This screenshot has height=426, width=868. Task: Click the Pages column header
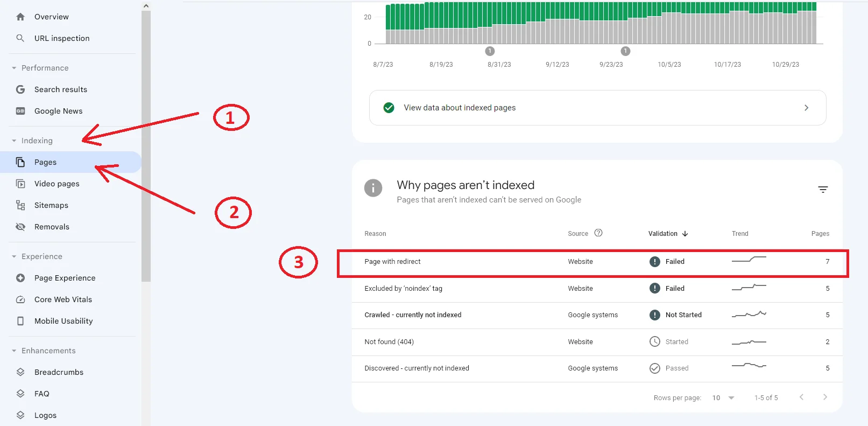(x=820, y=234)
